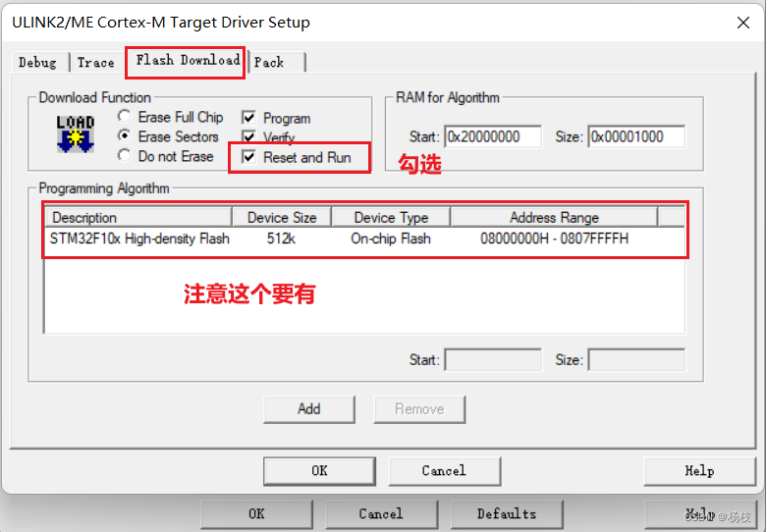This screenshot has width=766, height=532.
Task: Click Defaults in the background window
Action: pos(507,514)
